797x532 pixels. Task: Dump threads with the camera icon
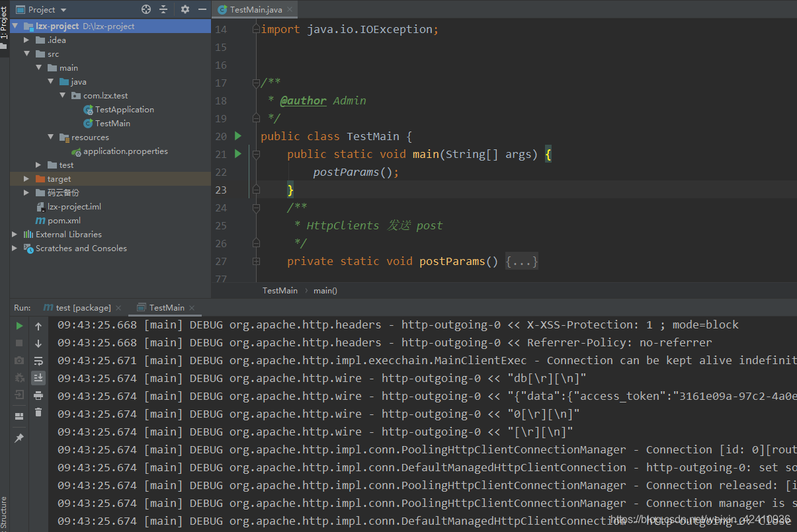tap(19, 360)
